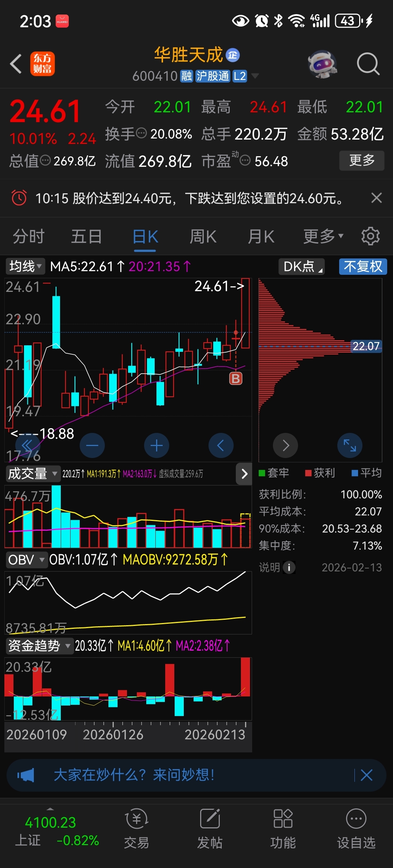Switch to 月K tab
This screenshot has width=393, height=868.
point(261,236)
